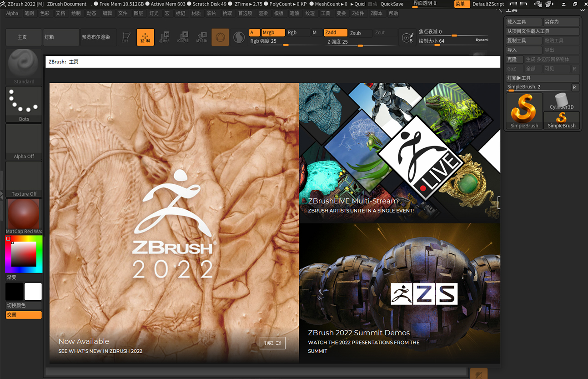Open the Dots stroke selector
This screenshot has width=588, height=379.
24,104
